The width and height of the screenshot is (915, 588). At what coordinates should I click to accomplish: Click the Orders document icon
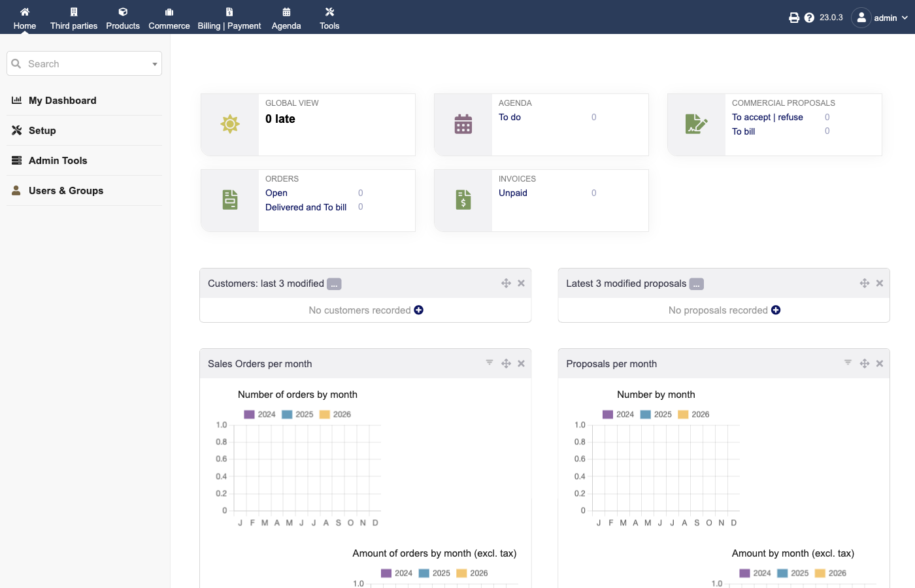230,200
